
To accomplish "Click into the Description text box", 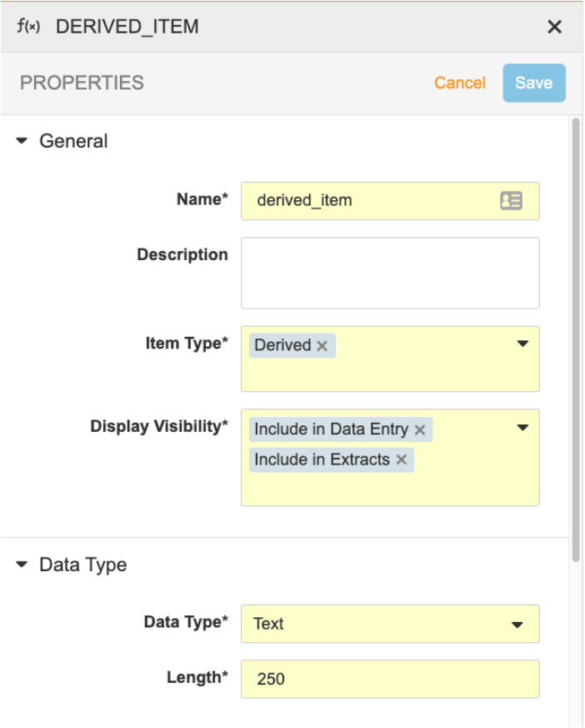I will (x=390, y=273).
